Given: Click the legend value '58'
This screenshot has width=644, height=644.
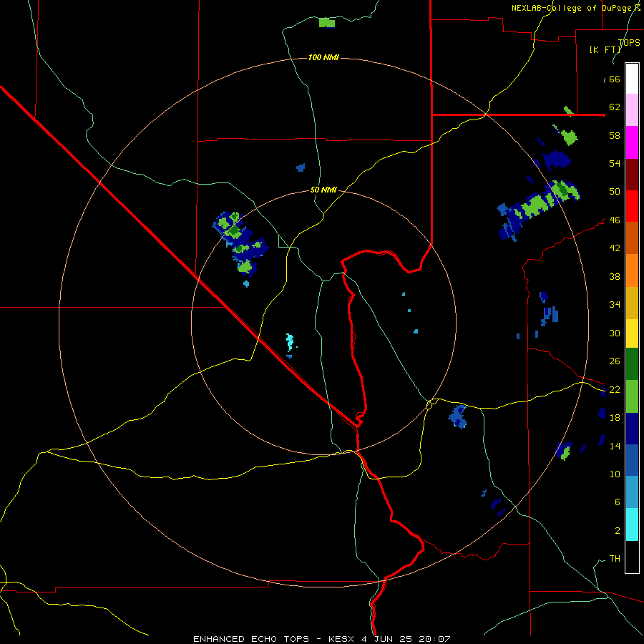Looking at the screenshot, I should click(615, 135).
